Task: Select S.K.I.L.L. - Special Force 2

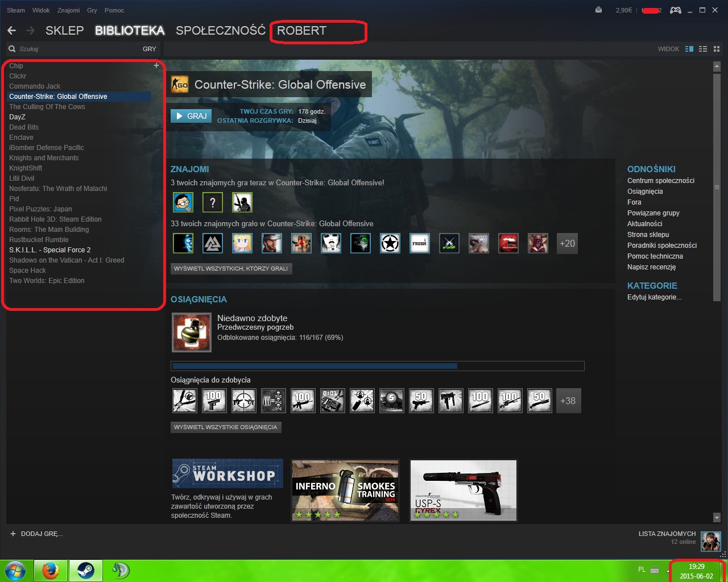Action: (50, 250)
